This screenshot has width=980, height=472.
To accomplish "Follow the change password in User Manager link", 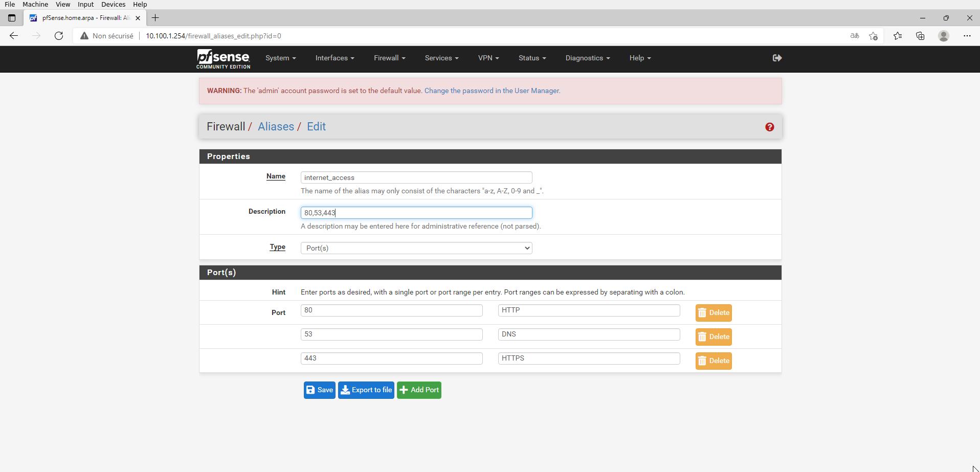I will pos(492,91).
